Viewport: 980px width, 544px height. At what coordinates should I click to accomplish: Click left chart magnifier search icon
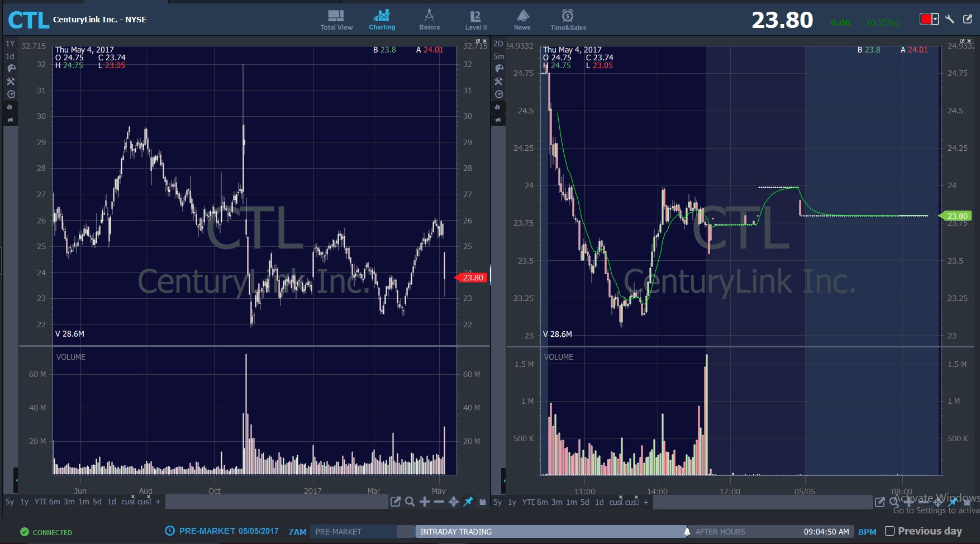[410, 502]
